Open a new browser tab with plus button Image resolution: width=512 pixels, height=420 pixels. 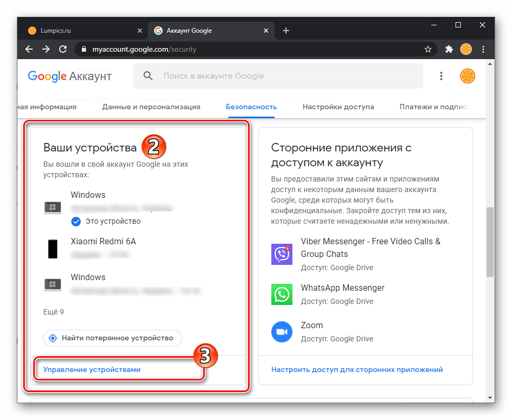286,31
